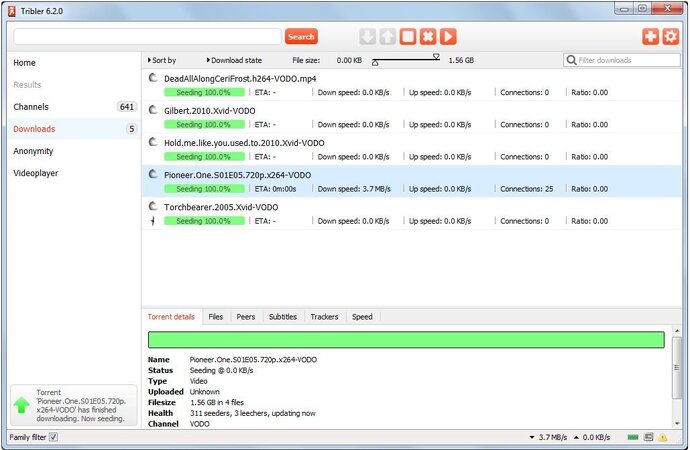The width and height of the screenshot is (690, 450).
Task: Open the Files tab in details panel
Action: tap(215, 317)
